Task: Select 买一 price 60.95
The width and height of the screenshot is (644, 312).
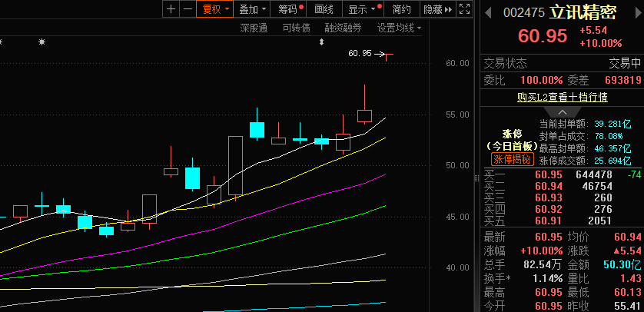Action: 548,175
